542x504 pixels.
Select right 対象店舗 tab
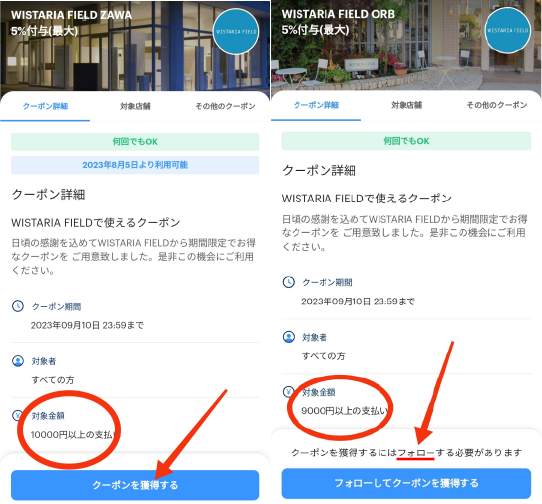click(406, 105)
